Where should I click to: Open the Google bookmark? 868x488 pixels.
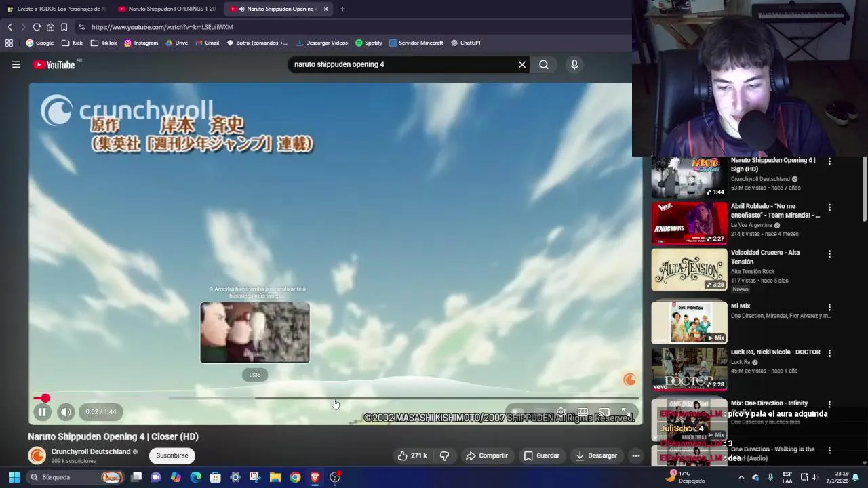(39, 43)
